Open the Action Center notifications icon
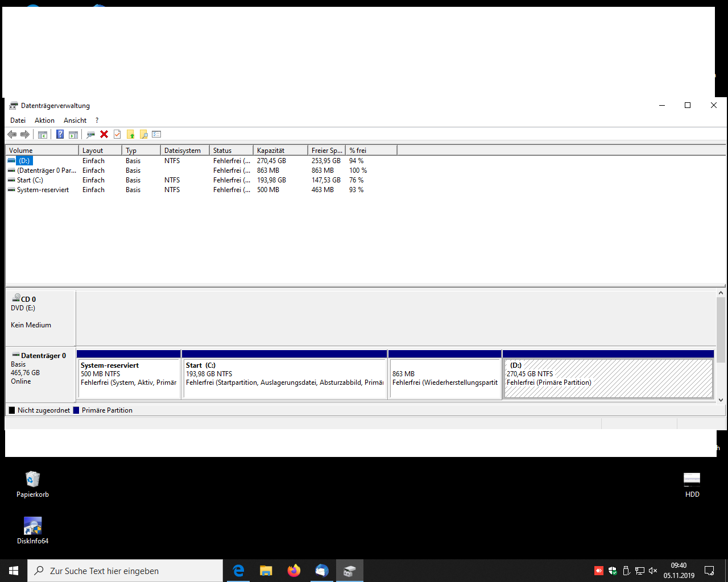This screenshot has width=728, height=582. [x=709, y=571]
